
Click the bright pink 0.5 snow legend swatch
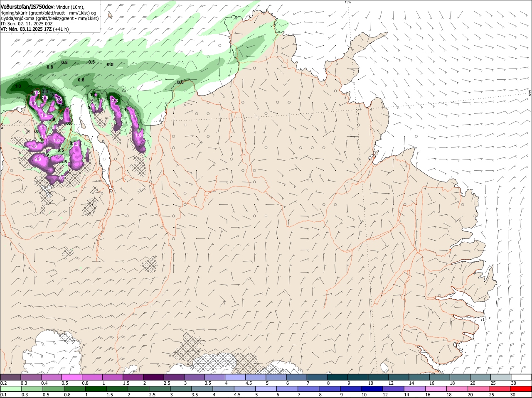click(x=72, y=377)
